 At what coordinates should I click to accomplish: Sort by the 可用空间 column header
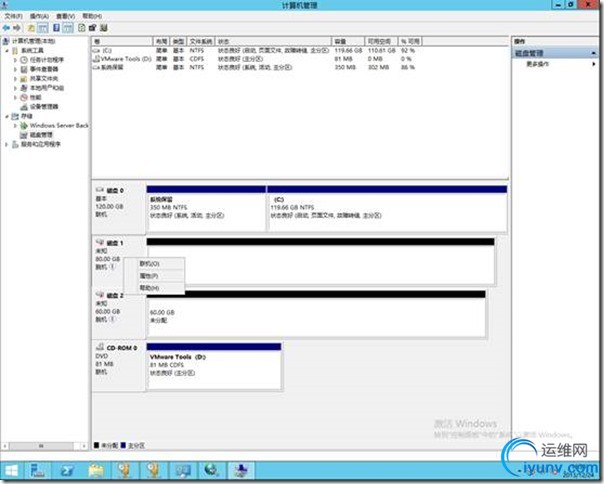point(381,41)
